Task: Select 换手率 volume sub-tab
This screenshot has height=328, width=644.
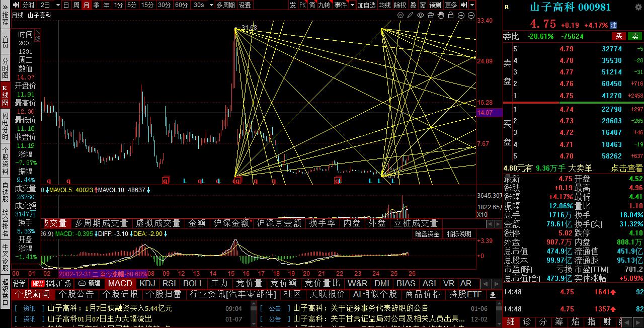Action: tap(322, 223)
